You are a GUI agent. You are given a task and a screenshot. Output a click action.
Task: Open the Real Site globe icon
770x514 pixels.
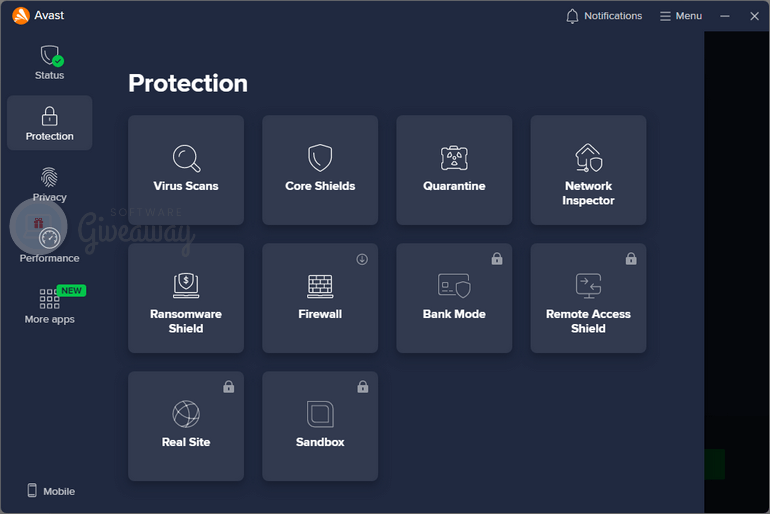tap(186, 414)
